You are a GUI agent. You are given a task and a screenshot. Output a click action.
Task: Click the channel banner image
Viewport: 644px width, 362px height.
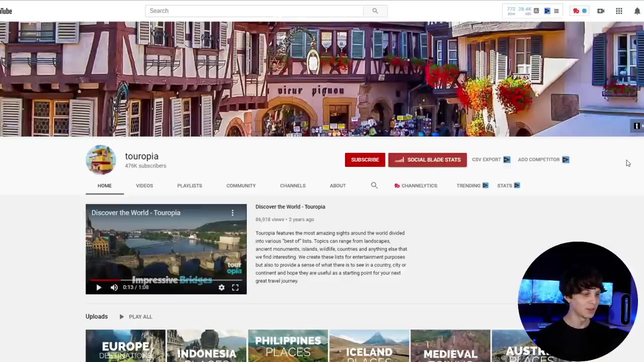point(322,79)
